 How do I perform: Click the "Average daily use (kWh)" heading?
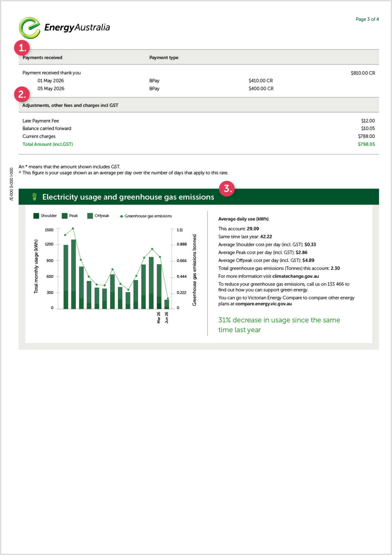click(243, 219)
